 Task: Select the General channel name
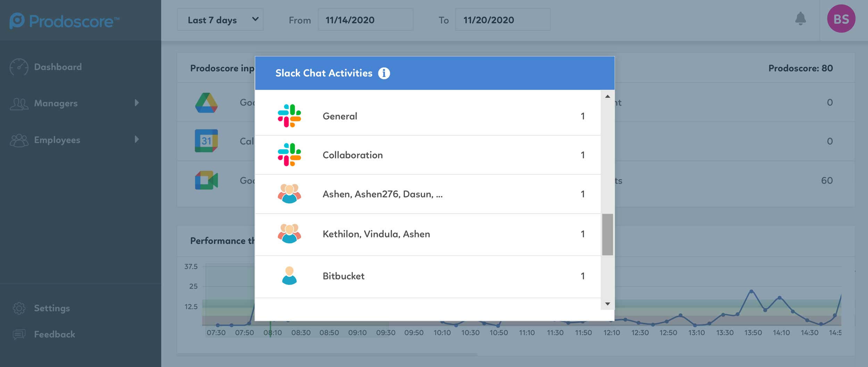tap(340, 116)
